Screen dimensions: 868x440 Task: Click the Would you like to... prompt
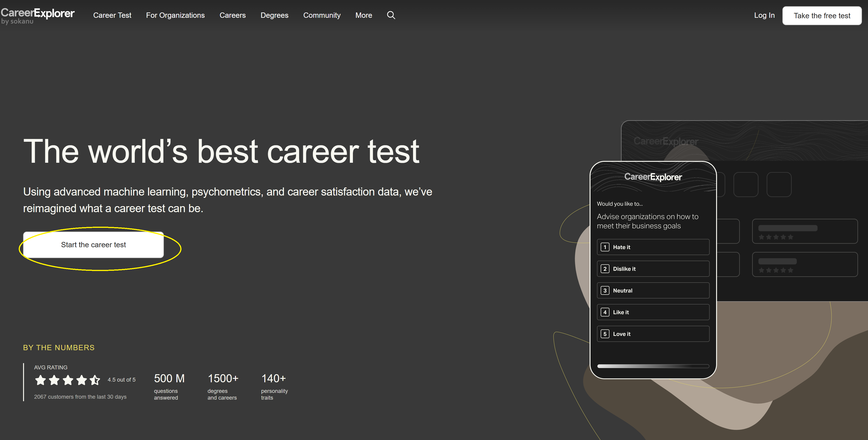620,204
